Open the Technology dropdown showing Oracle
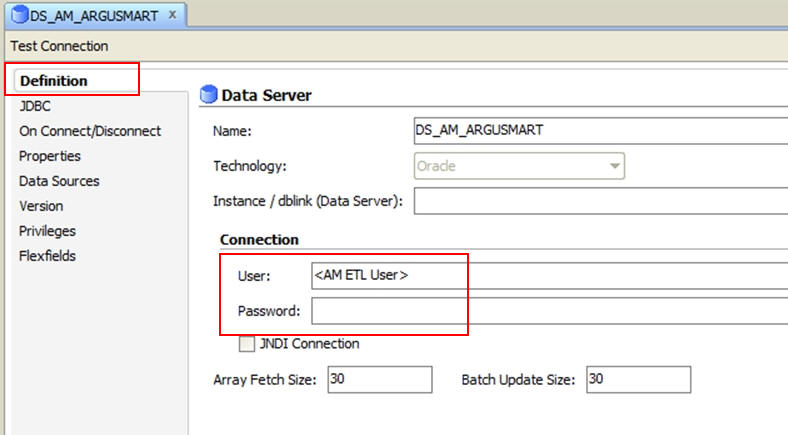 [x=519, y=166]
